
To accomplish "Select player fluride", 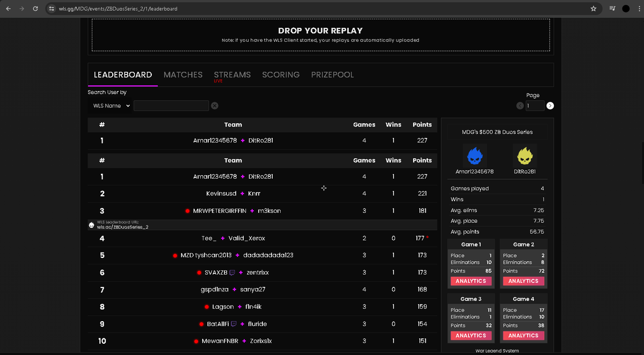I will click(x=258, y=324).
